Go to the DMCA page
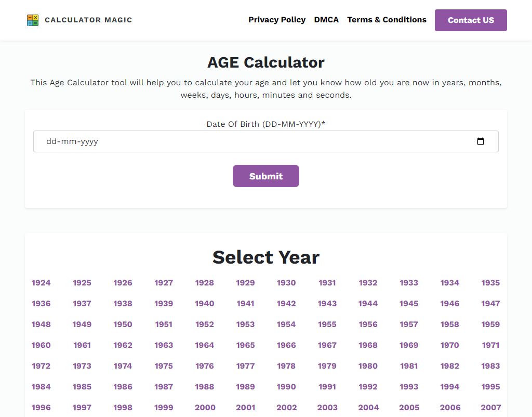 326,20
